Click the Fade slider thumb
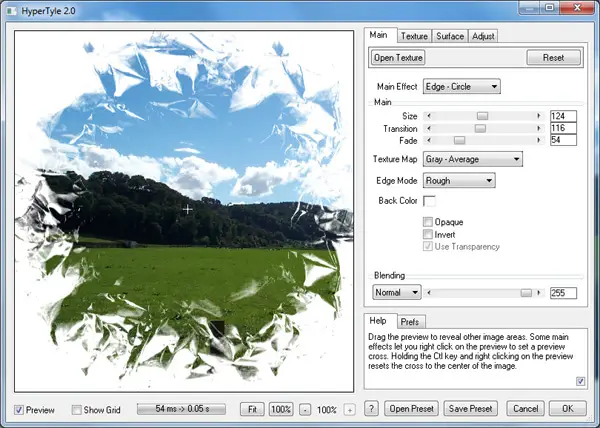The height and width of the screenshot is (428, 600). click(459, 140)
